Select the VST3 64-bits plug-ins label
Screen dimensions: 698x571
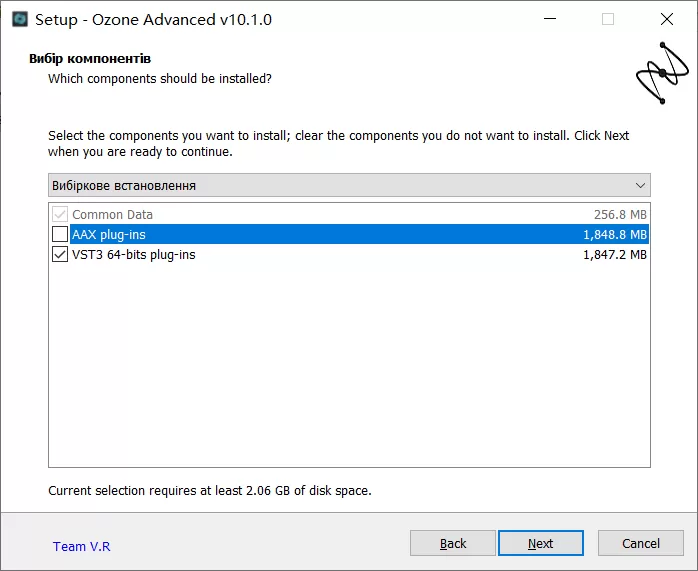click(x=133, y=255)
